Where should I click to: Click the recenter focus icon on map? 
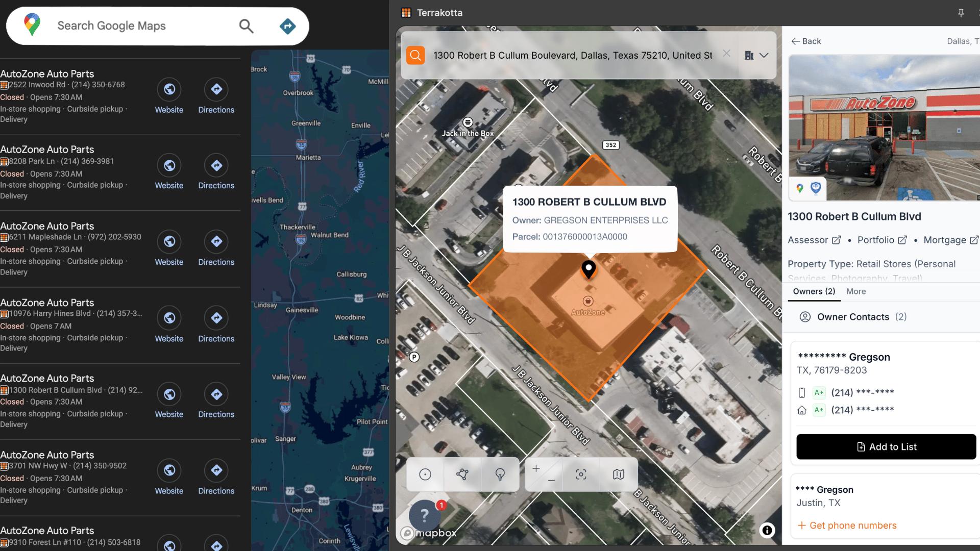tap(581, 474)
